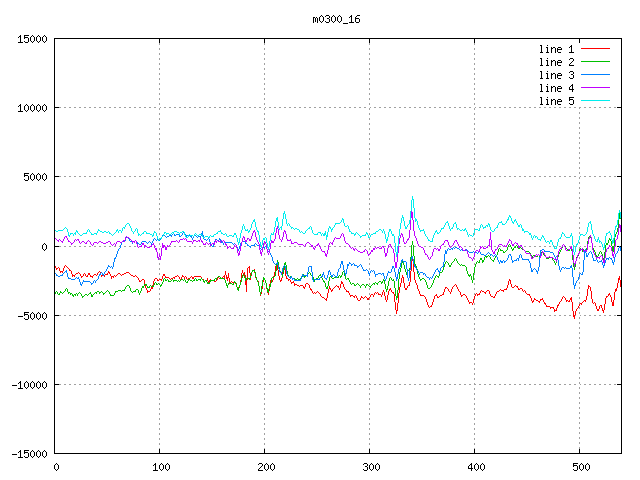Click the blue line 3 legend sample
The height and width of the screenshot is (480, 640).
595,75
